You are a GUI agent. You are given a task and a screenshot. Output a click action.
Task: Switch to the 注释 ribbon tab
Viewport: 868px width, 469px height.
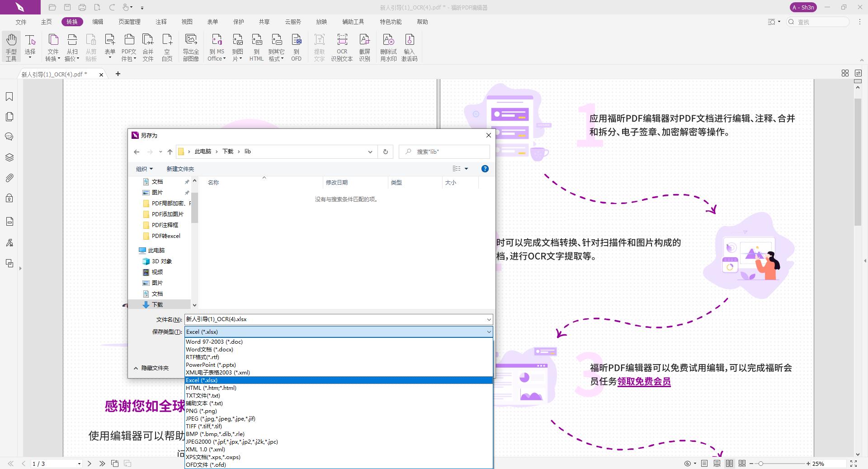[x=160, y=21]
